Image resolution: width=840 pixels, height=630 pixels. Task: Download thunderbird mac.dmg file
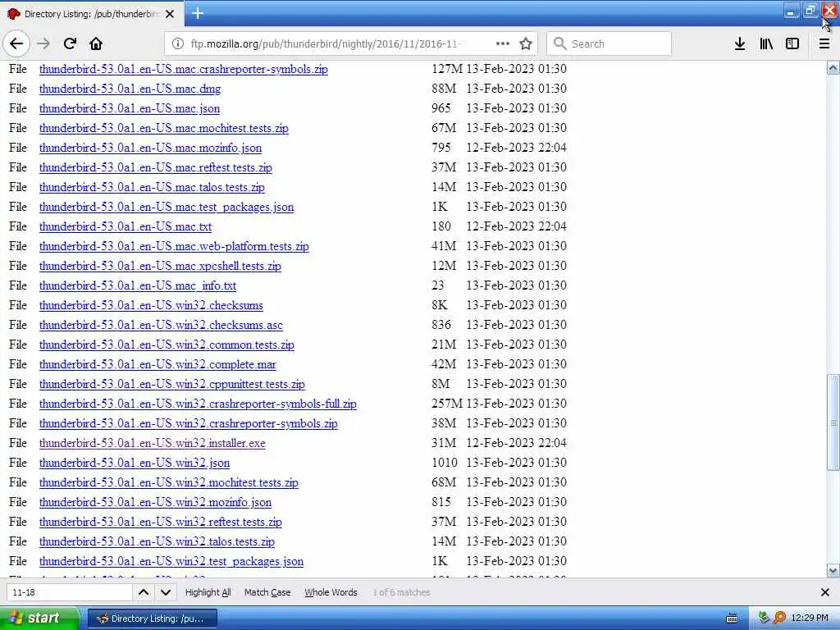[x=130, y=89]
